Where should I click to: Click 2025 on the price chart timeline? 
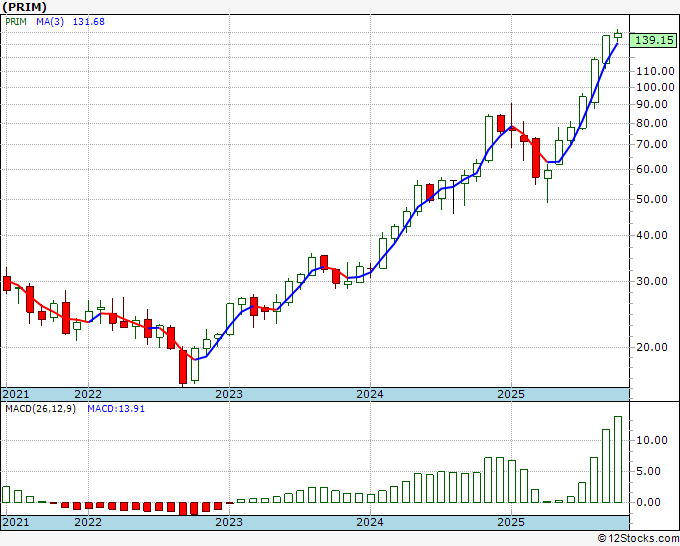click(511, 394)
